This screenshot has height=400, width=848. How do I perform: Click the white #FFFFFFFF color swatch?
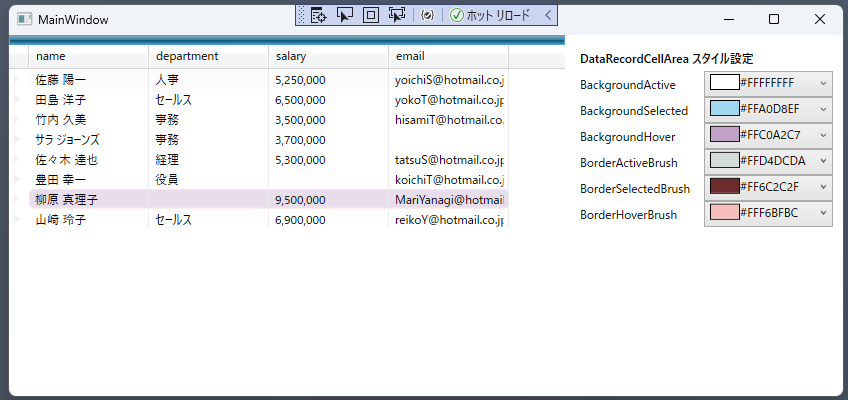coord(725,83)
